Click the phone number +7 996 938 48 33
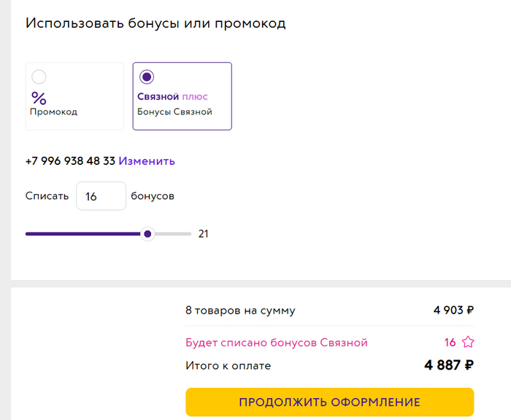Image resolution: width=511 pixels, height=420 pixels. (70, 161)
